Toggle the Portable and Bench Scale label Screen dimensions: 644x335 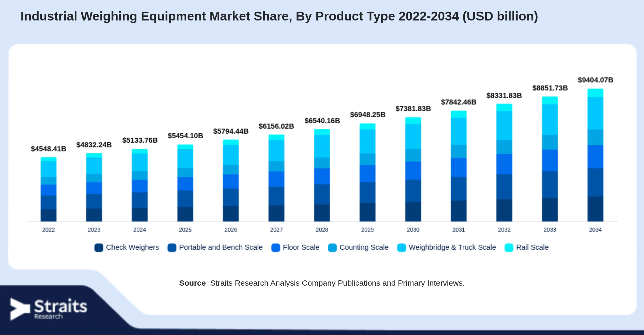pyautogui.click(x=221, y=247)
